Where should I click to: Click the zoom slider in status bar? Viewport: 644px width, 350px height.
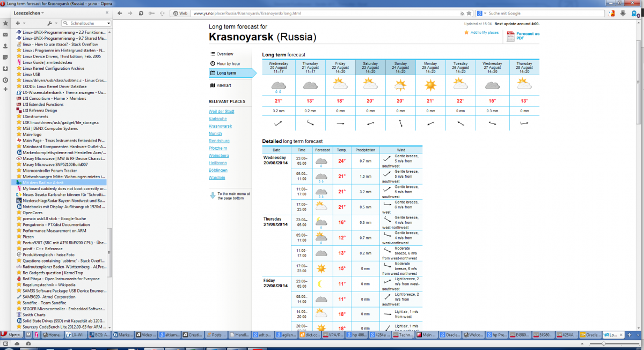pyautogui.click(x=604, y=344)
